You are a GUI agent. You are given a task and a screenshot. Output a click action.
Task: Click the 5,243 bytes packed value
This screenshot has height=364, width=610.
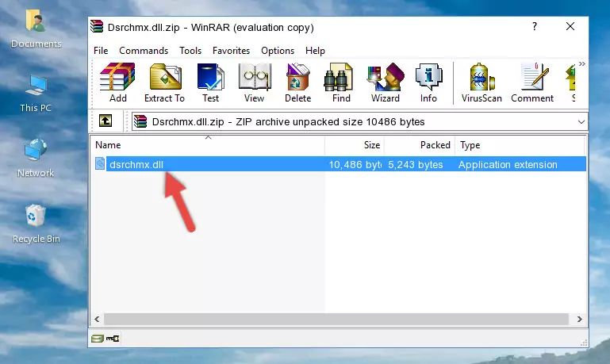click(x=416, y=164)
